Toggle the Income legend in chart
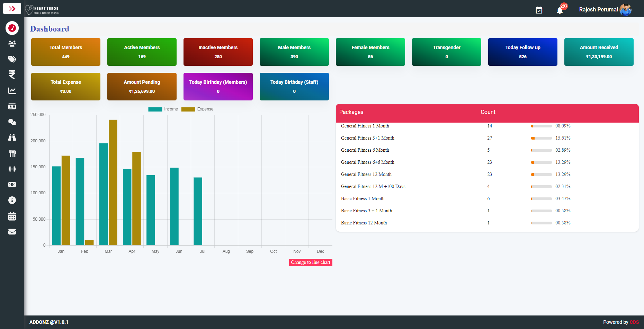The image size is (644, 329). pos(163,109)
